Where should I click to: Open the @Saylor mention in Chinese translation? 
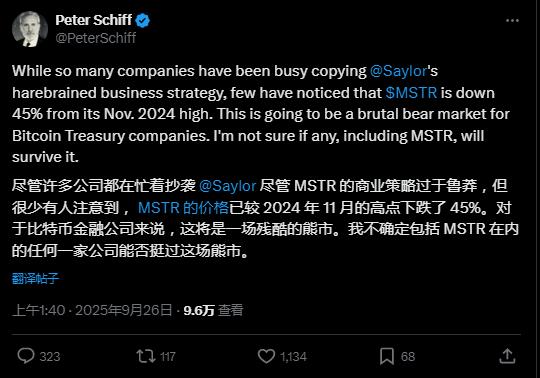coord(228,186)
